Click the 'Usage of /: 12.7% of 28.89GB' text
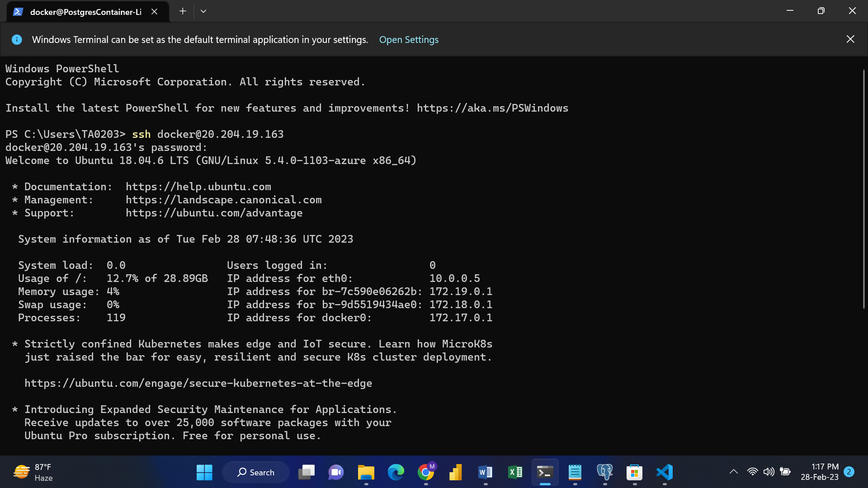This screenshot has width=868, height=488. (x=113, y=278)
